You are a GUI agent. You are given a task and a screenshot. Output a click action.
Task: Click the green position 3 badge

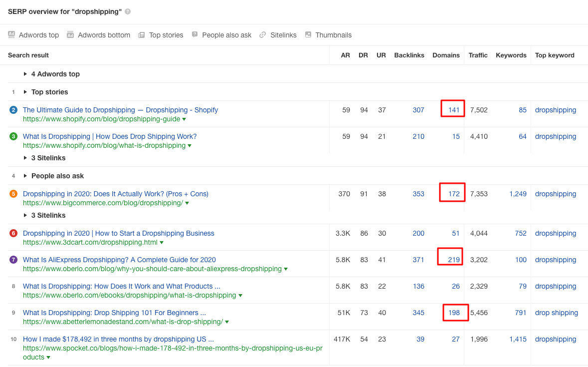pyautogui.click(x=13, y=136)
